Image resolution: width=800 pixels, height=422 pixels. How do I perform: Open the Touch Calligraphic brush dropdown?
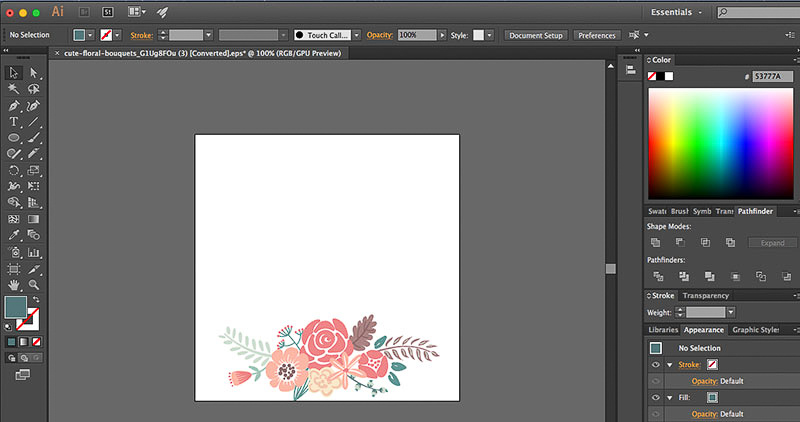pos(357,35)
